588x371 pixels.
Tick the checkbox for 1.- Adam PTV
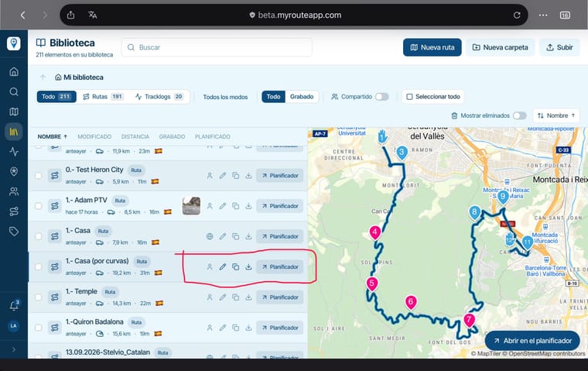(x=38, y=206)
